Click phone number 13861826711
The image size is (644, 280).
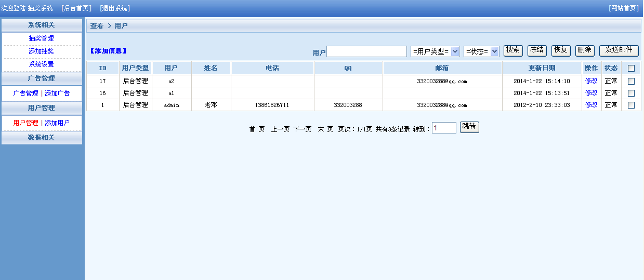[x=272, y=105]
